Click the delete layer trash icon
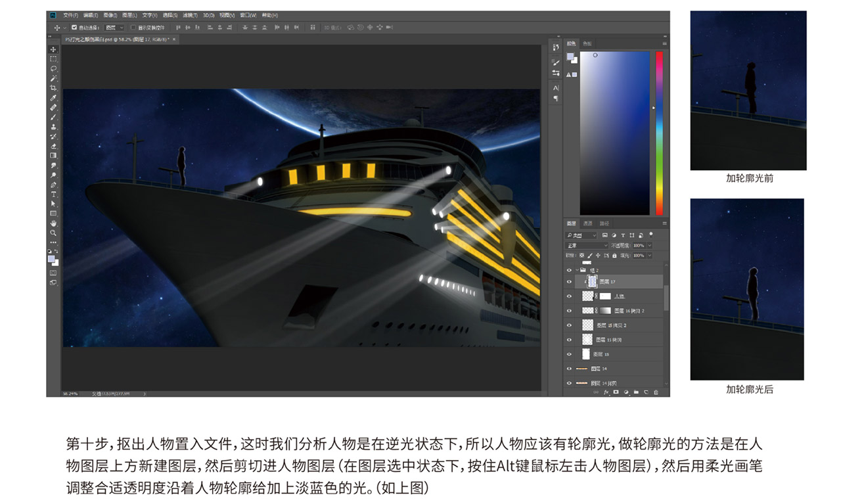The image size is (841, 504). coord(656,392)
